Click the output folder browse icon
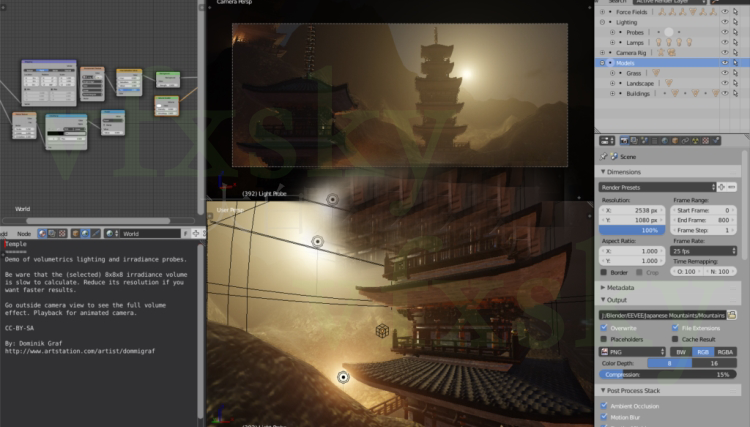 [x=732, y=315]
